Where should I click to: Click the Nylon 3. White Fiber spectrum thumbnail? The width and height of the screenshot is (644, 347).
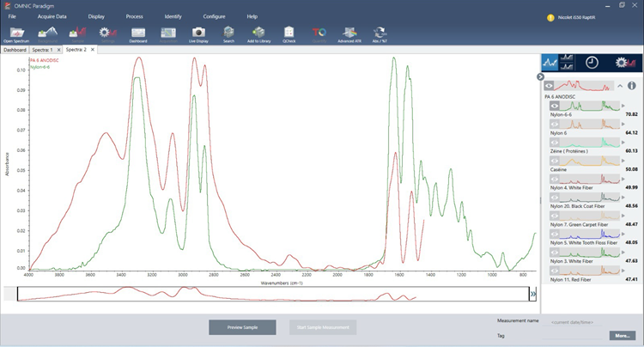click(590, 253)
